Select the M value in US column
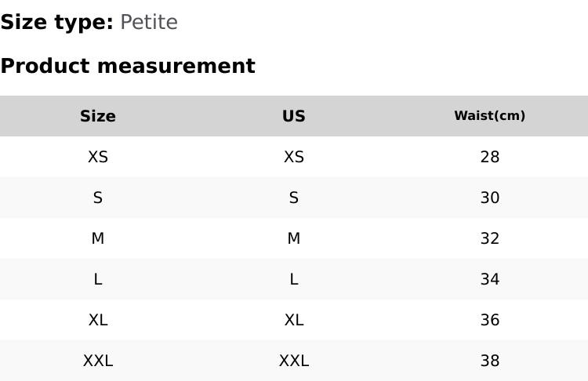 [294, 238]
